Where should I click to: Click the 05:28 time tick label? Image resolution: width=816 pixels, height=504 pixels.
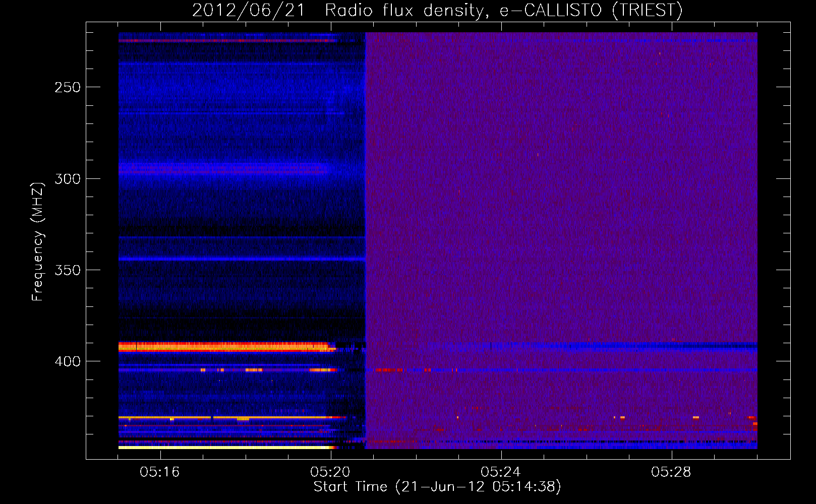point(671,472)
